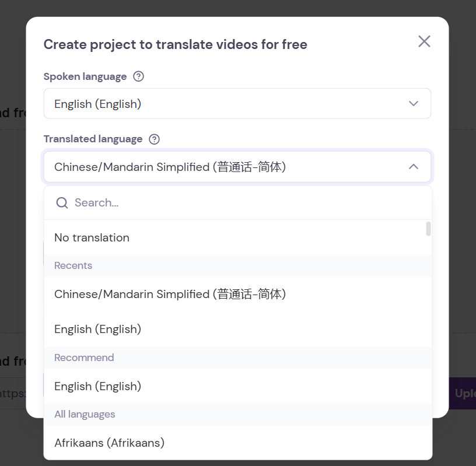Close the create project dialog
The height and width of the screenshot is (466, 476).
click(x=424, y=41)
